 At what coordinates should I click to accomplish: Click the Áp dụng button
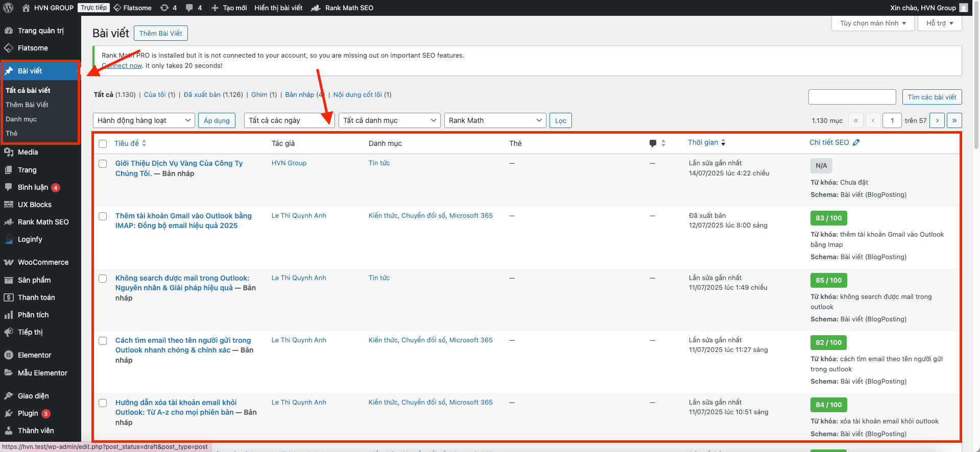tap(217, 120)
